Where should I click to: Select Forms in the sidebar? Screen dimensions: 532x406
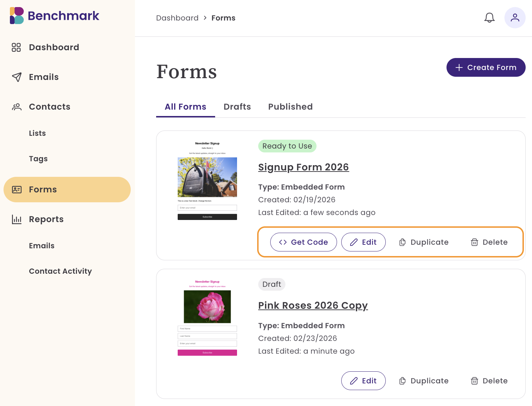pos(67,190)
